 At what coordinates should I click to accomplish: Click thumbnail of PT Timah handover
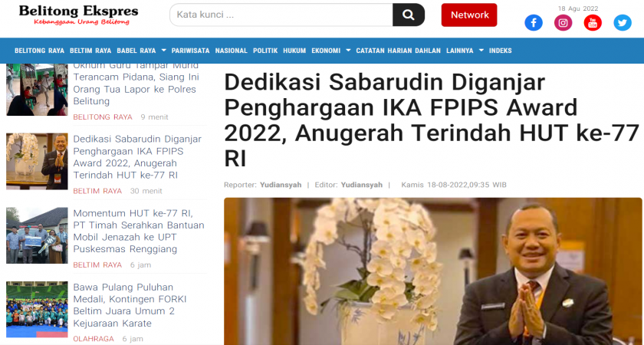tap(37, 235)
